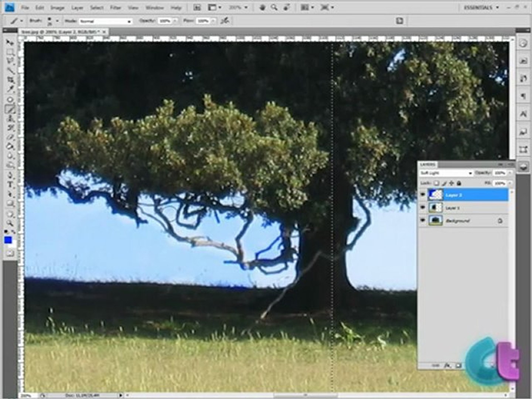Click the Photoshop logo icon
Viewport: 532px width, 399px height.
pyautogui.click(x=10, y=7)
